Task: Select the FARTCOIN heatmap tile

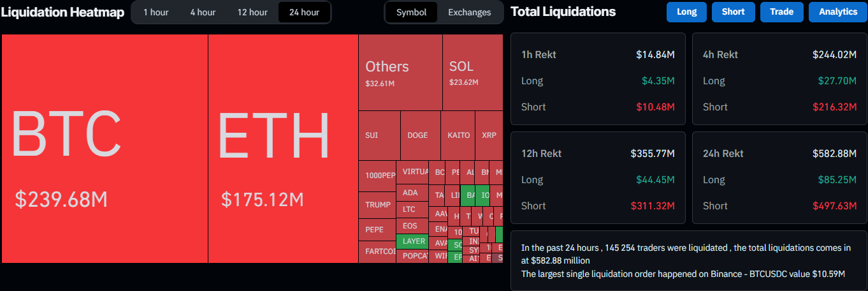Action: pos(377,251)
